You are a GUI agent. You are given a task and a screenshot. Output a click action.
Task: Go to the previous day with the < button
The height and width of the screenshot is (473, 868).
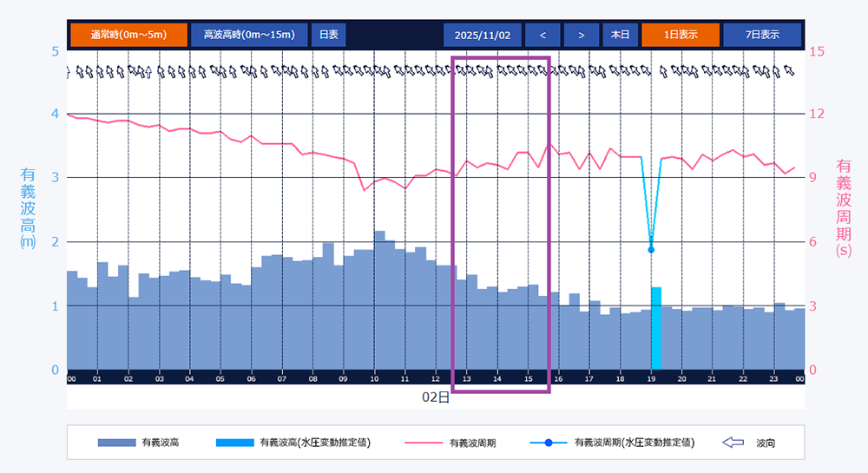(542, 35)
